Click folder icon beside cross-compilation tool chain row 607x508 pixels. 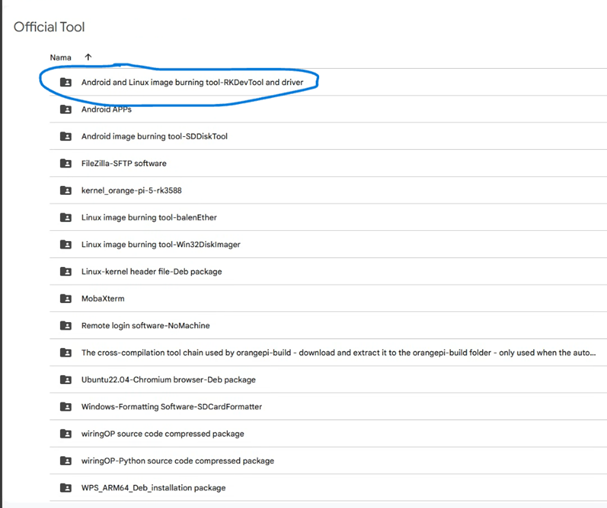[66, 352]
